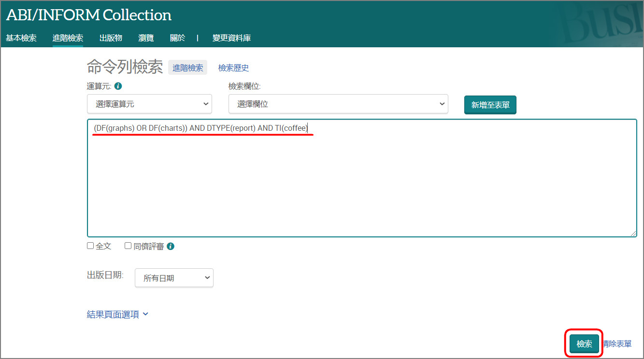644x359 pixels.
Task: Go to the 基本檢索 basic search tab
Action: click(21, 38)
